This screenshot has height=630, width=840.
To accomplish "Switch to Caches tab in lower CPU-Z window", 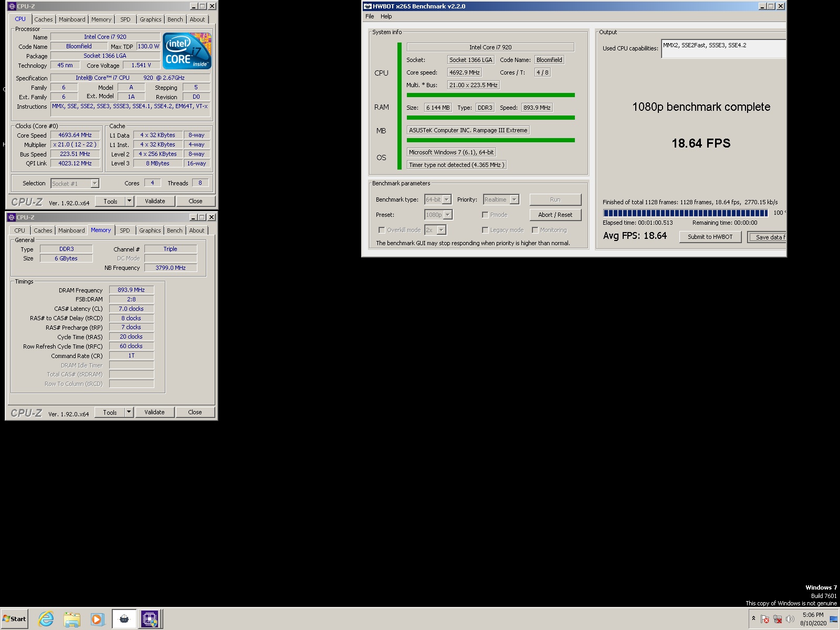I will click(43, 230).
